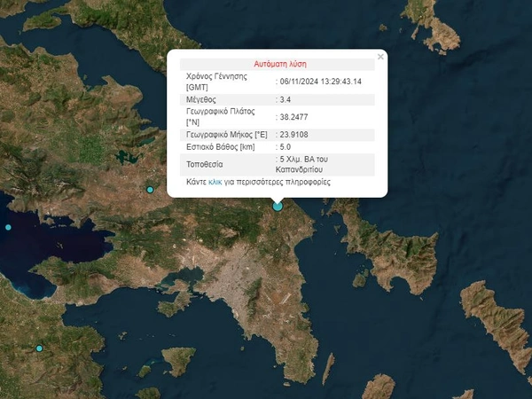This screenshot has width=532, height=399.
Task: Click the earthquake marker in the western gulf
Action: tap(8, 228)
